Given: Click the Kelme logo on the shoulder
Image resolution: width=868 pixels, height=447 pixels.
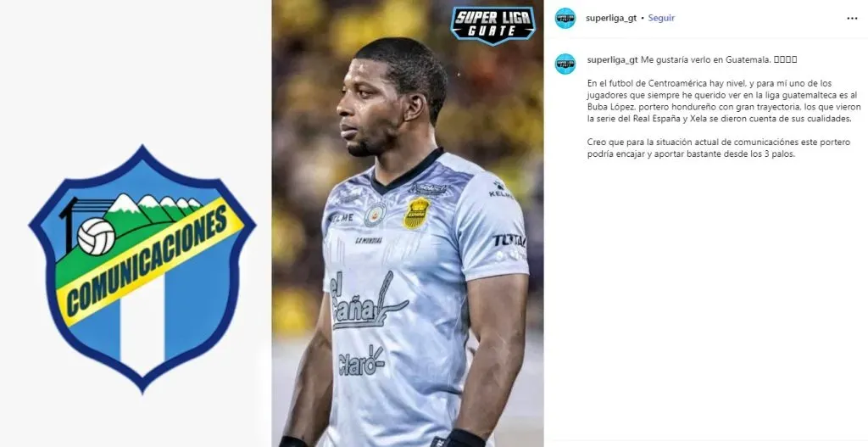Looking at the screenshot, I should [x=500, y=190].
